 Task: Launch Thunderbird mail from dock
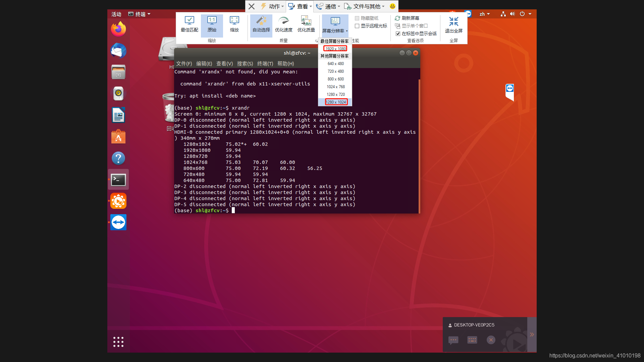[x=118, y=51]
